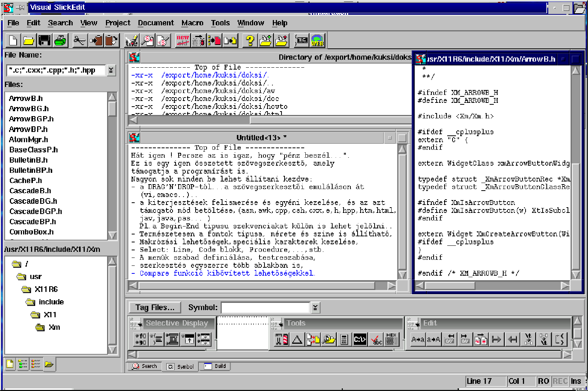Click the Symbol text input field
Screen dimensions: 588x391
[x=265, y=307]
